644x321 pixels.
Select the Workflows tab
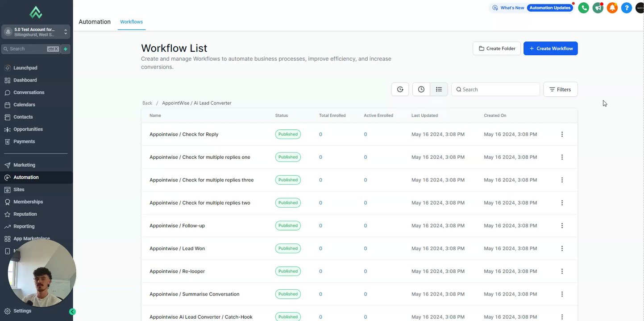coord(131,22)
